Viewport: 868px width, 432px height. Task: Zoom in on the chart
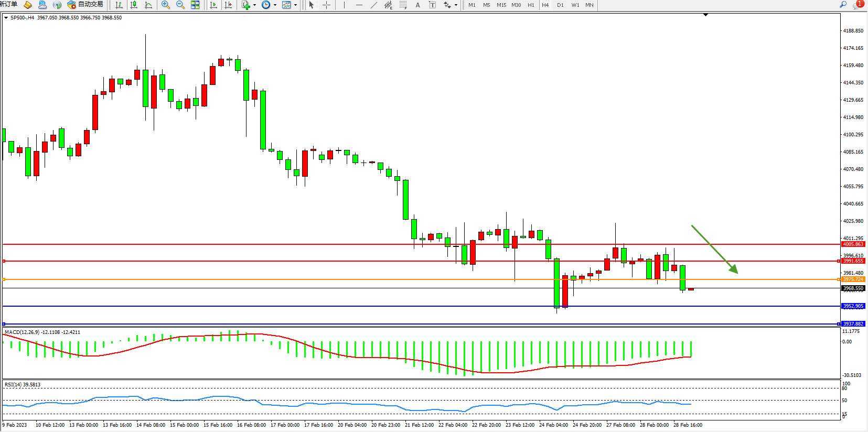tap(166, 5)
